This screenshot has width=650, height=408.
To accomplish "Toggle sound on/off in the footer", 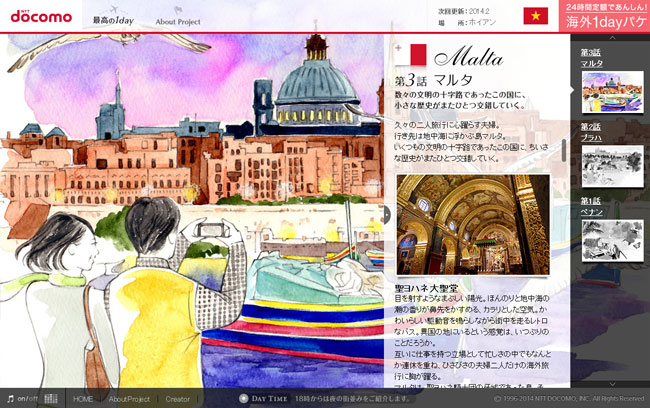I will [x=23, y=398].
